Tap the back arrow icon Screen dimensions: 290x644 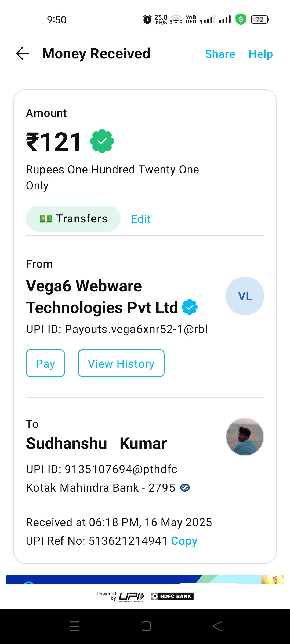tap(23, 53)
